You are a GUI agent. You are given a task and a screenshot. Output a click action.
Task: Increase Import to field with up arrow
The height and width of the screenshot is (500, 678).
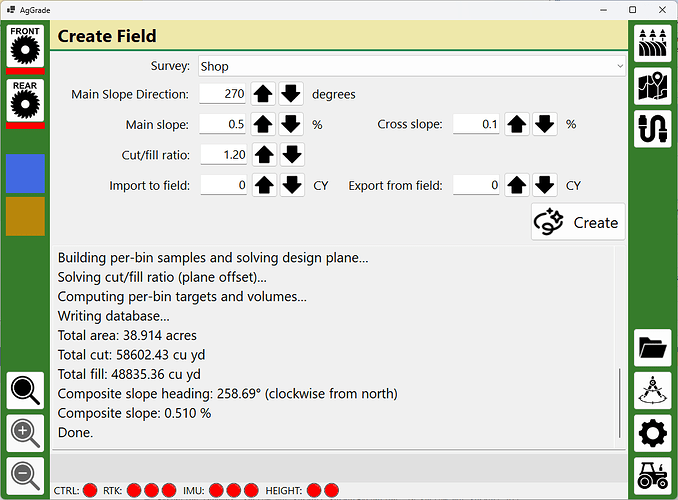click(264, 186)
